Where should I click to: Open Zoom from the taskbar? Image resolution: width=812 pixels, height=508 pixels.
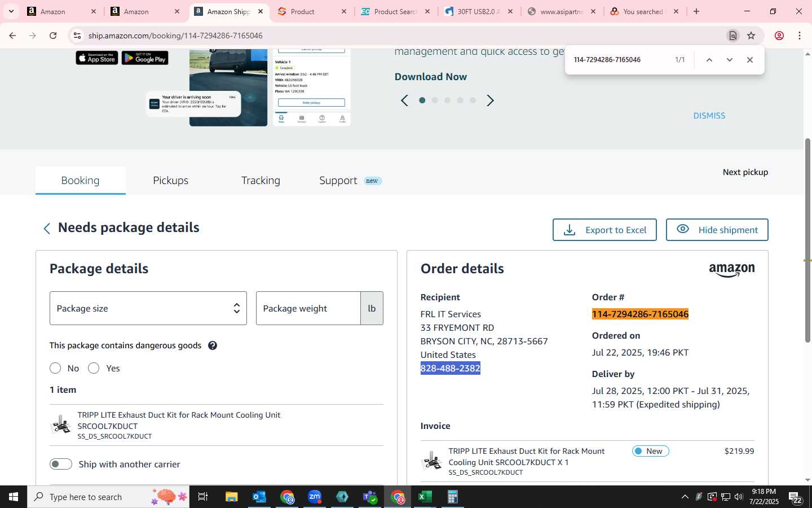point(315,497)
